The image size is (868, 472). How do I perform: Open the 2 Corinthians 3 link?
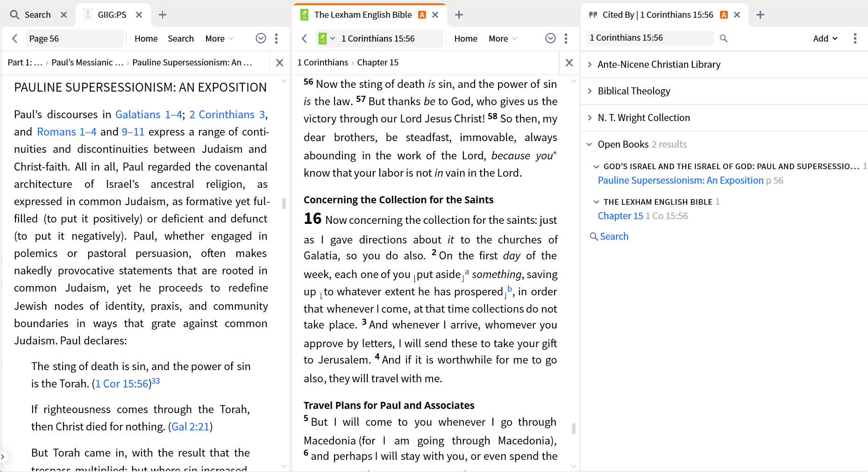(x=227, y=114)
